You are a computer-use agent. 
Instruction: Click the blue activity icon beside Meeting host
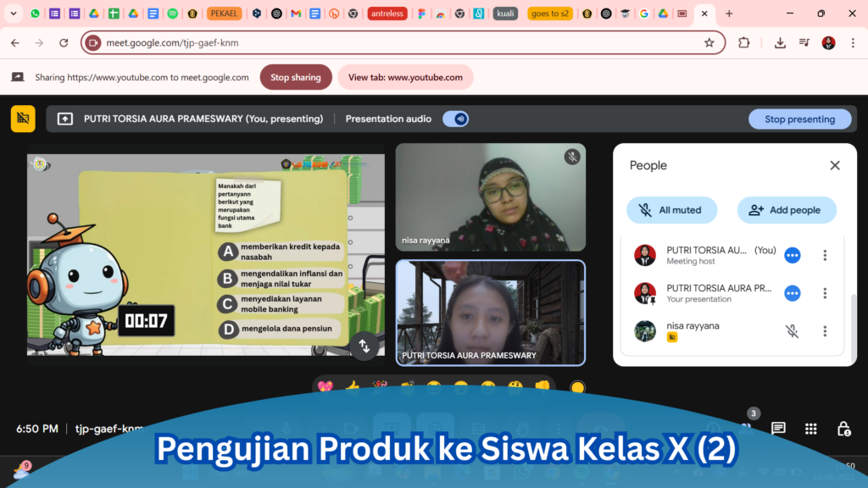click(792, 255)
